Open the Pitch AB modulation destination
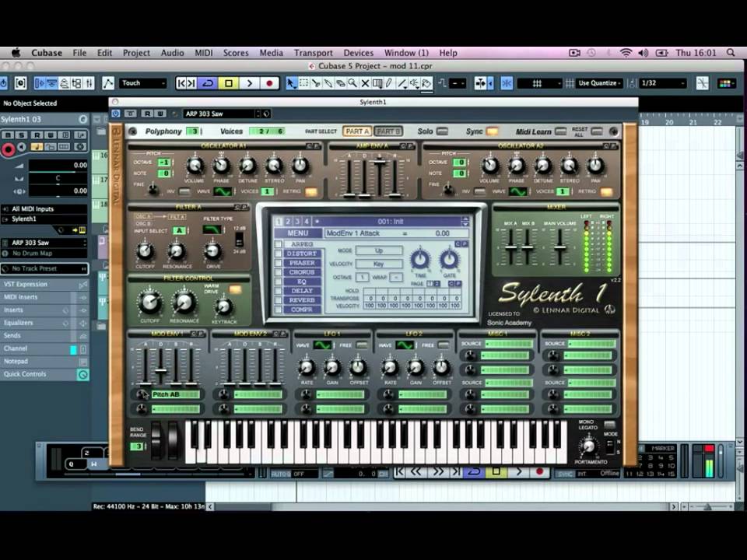Screen dimensions: 747x560 point(175,395)
